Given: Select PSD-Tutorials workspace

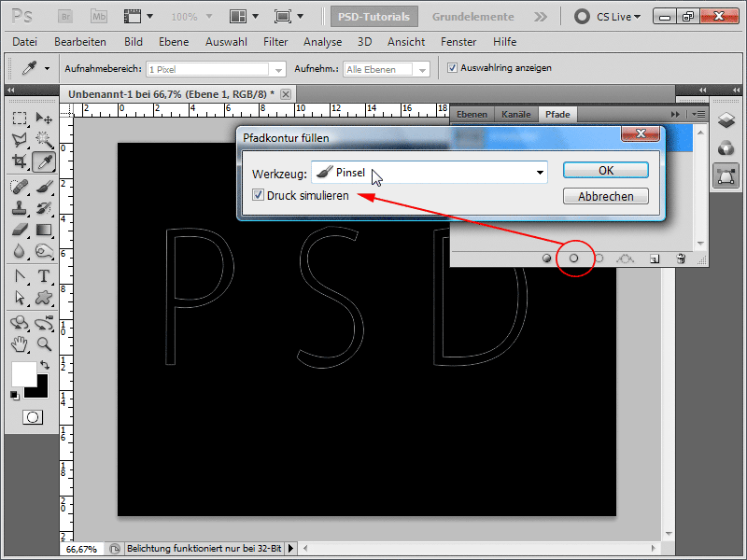Looking at the screenshot, I should 374,17.
